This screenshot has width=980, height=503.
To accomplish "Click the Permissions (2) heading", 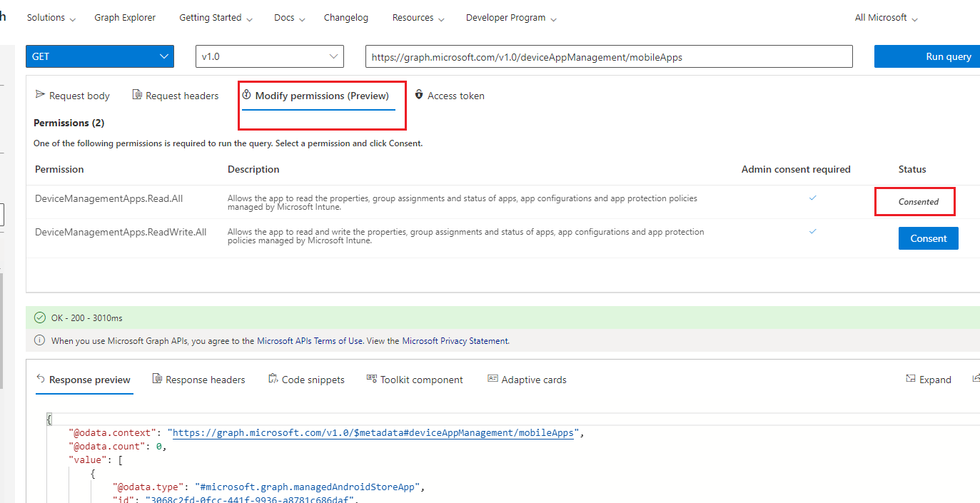I will click(x=69, y=123).
